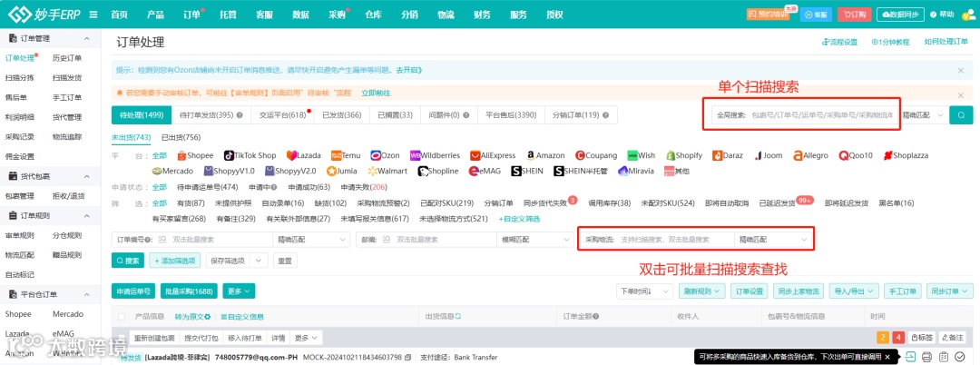Open the 订单编号 match mode dropdown
This screenshot has height=365, width=980.
pos(312,240)
